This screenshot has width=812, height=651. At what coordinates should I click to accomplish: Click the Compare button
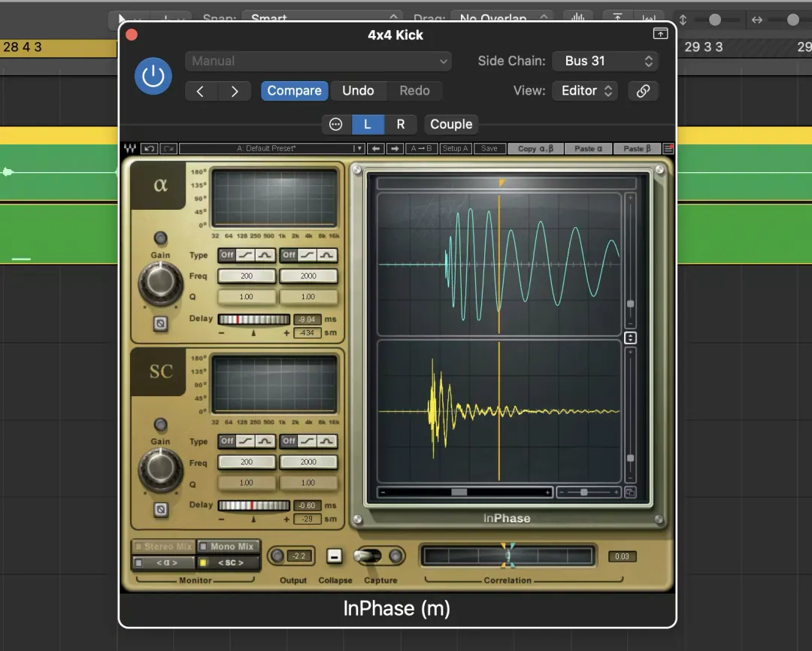coord(294,91)
